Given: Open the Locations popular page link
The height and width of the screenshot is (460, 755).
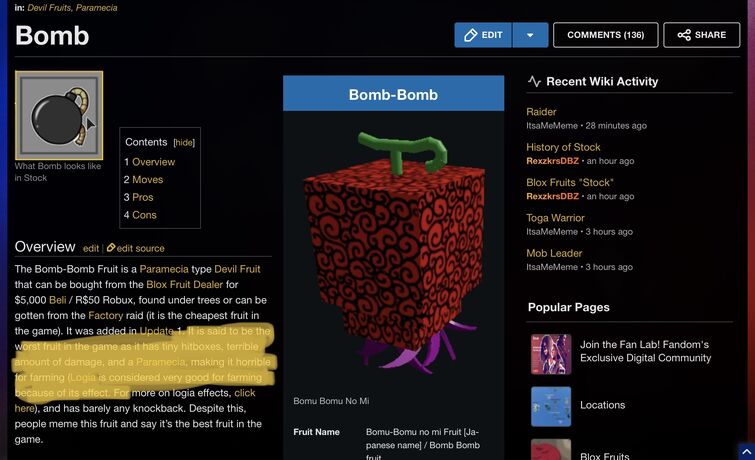Looking at the screenshot, I should coord(602,405).
